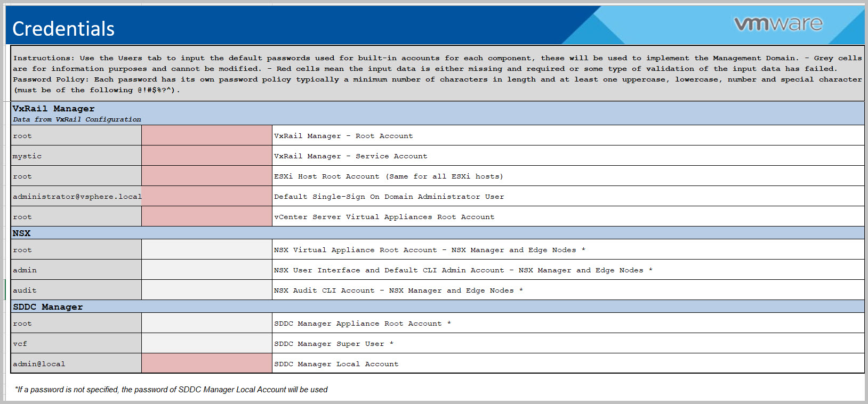The height and width of the screenshot is (404, 868).
Task: Select the red password cell for admin@local
Action: pyautogui.click(x=207, y=363)
